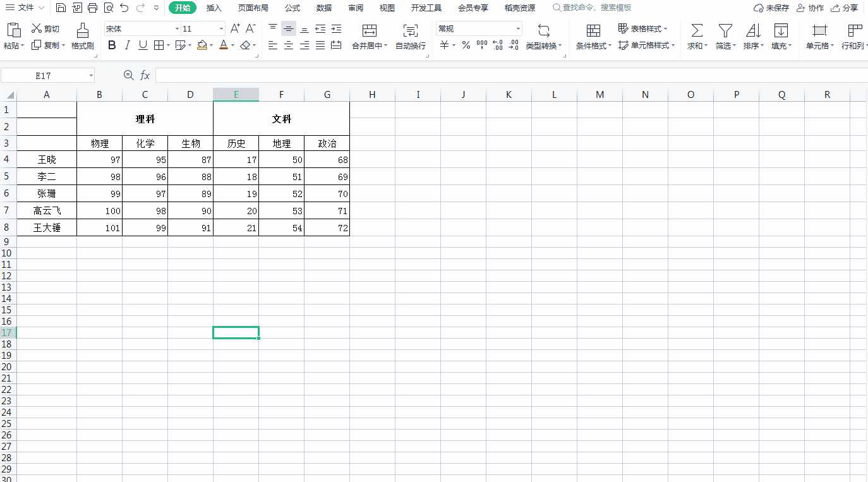This screenshot has width=868, height=482.
Task: Switch to the Review (审阅) tab
Action: coord(356,8)
